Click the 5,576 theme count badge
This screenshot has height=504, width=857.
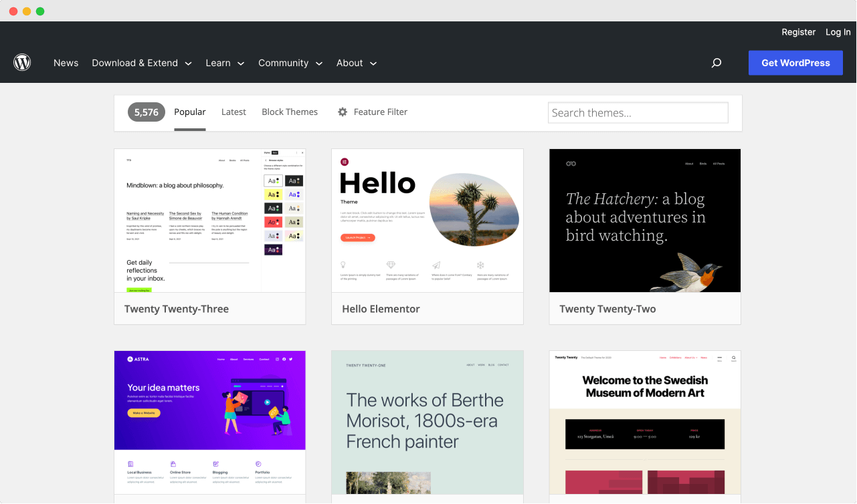(x=147, y=112)
